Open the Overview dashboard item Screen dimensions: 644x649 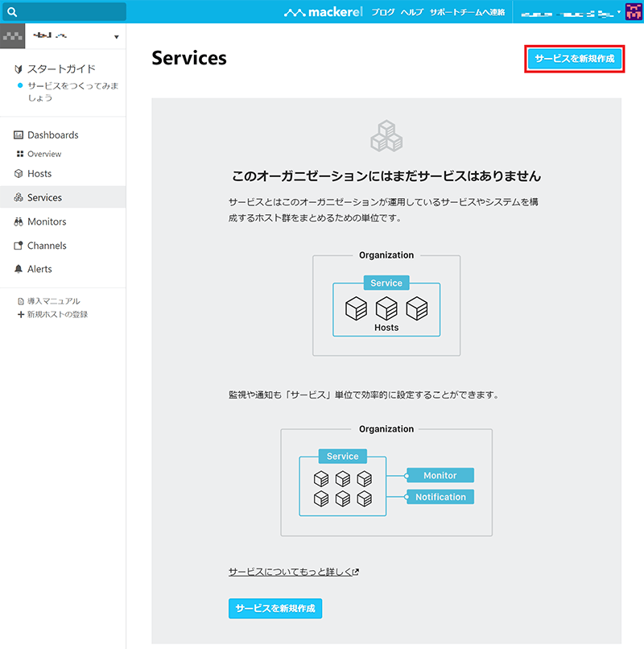coord(43,154)
